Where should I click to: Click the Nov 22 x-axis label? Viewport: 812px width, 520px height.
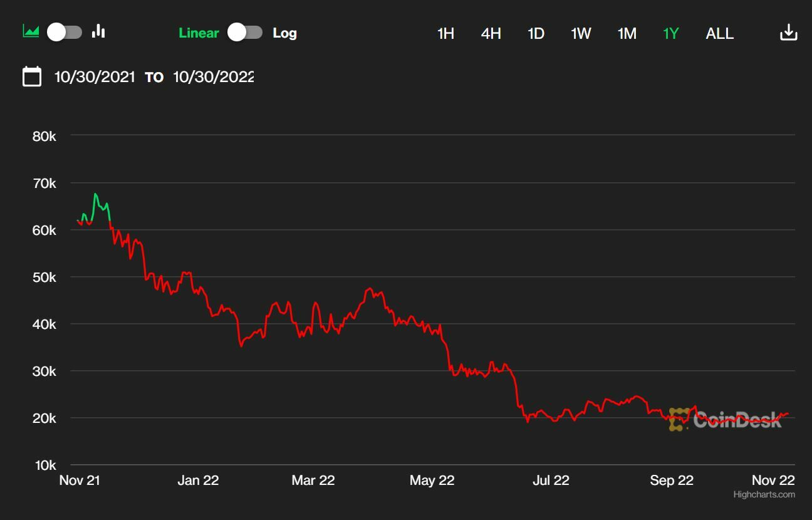click(773, 480)
